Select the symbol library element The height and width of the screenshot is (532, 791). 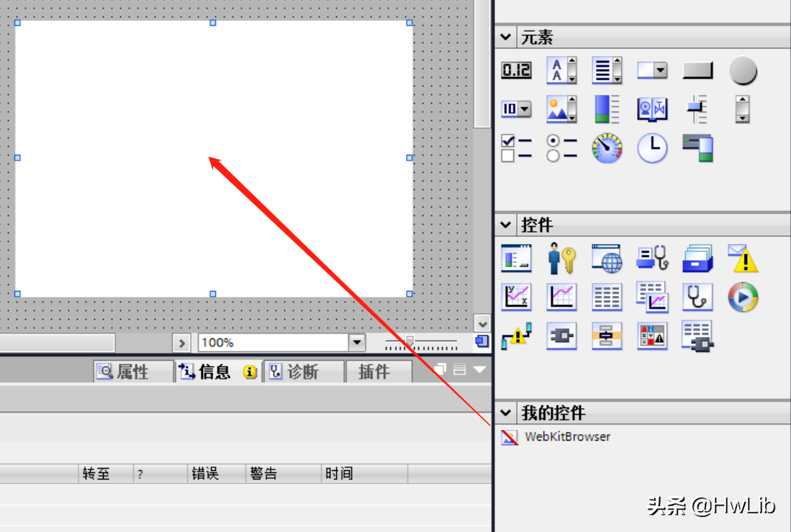pyautogui.click(x=652, y=109)
